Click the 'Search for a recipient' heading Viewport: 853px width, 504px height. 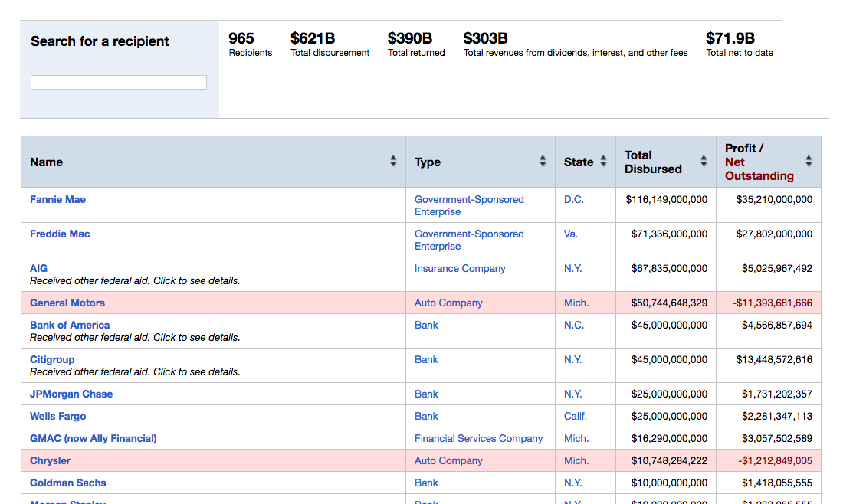point(100,41)
